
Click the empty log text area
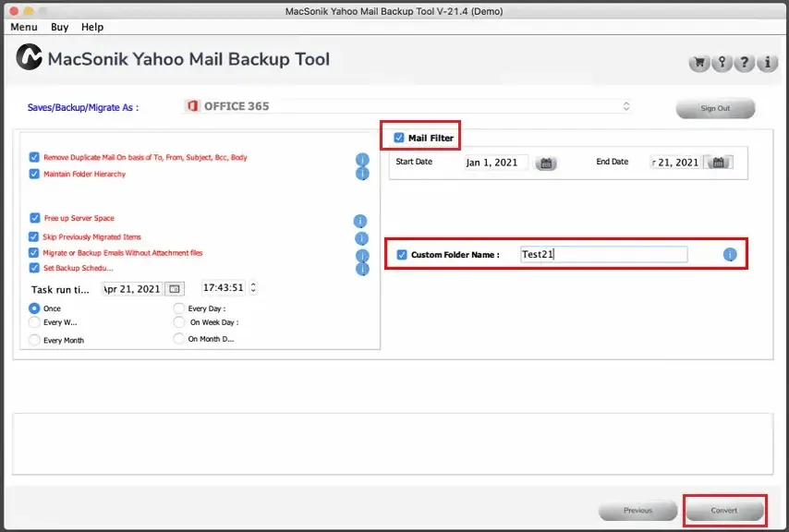point(393,444)
